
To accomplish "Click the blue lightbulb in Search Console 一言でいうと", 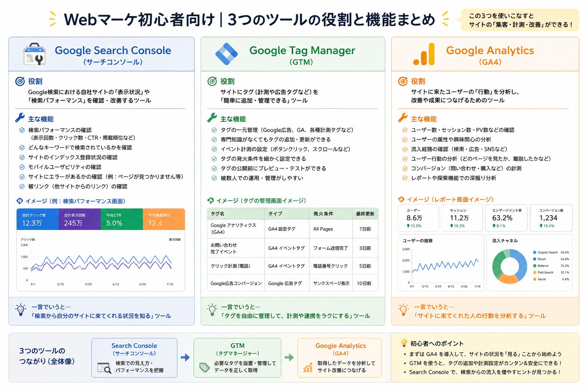I will coord(21,310).
